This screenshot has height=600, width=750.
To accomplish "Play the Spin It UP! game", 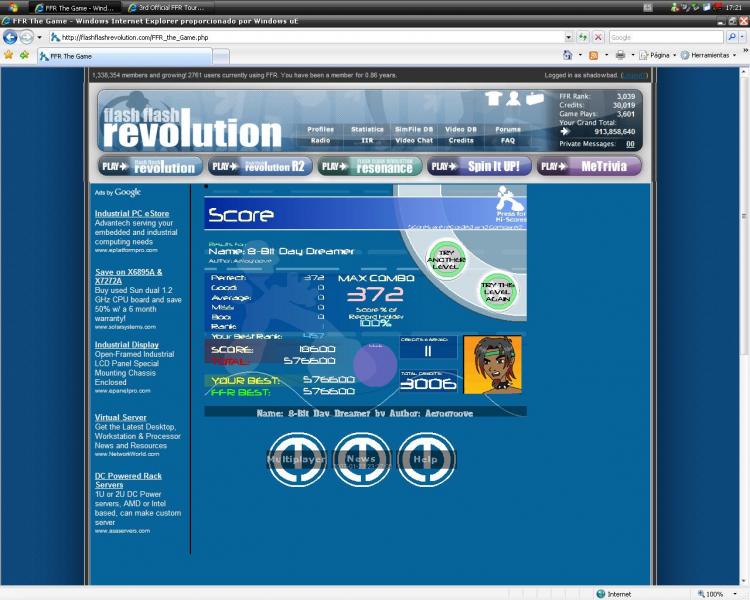I will (480, 166).
